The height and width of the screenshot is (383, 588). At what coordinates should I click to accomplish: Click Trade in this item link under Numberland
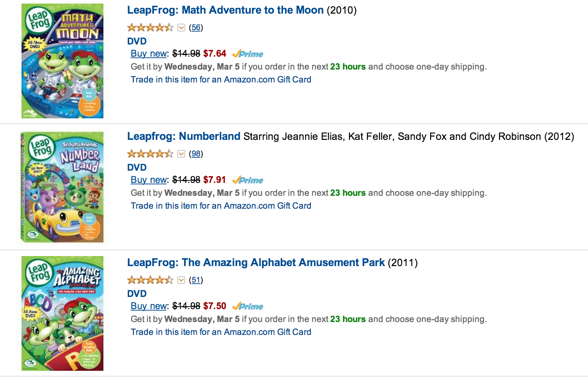point(221,206)
